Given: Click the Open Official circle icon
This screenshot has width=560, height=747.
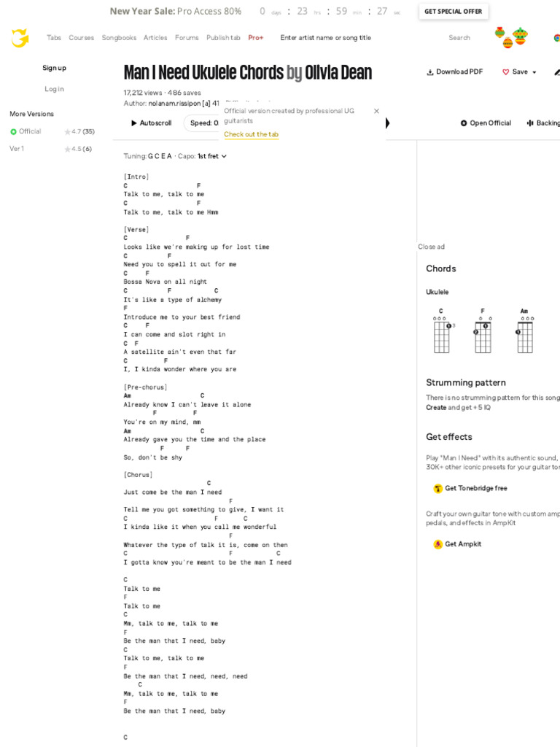Looking at the screenshot, I should [464, 123].
